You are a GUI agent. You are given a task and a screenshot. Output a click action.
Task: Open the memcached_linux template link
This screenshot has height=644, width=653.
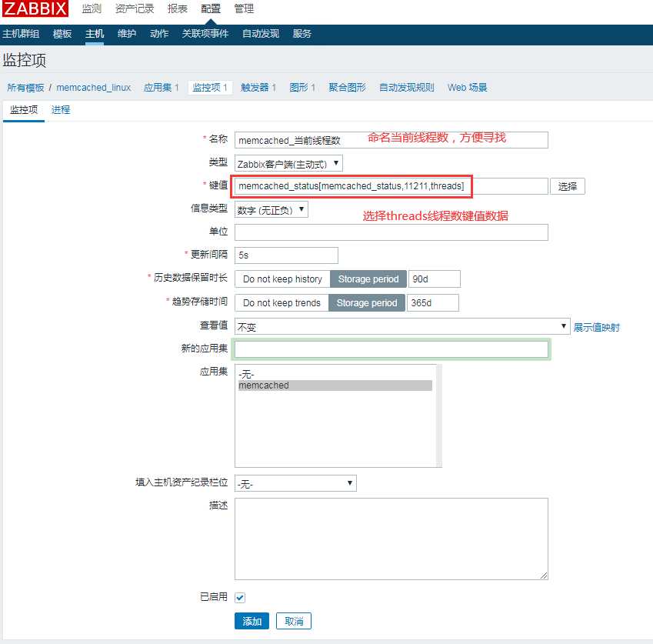coord(94,88)
